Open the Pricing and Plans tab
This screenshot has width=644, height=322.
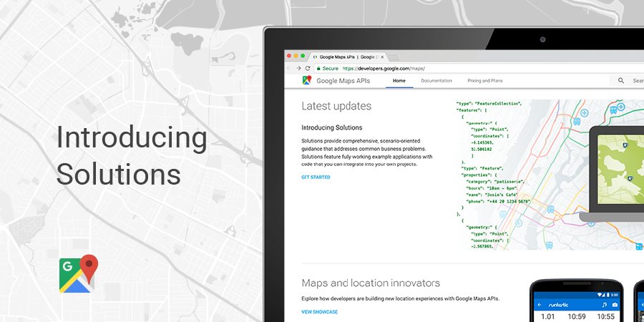[484, 81]
